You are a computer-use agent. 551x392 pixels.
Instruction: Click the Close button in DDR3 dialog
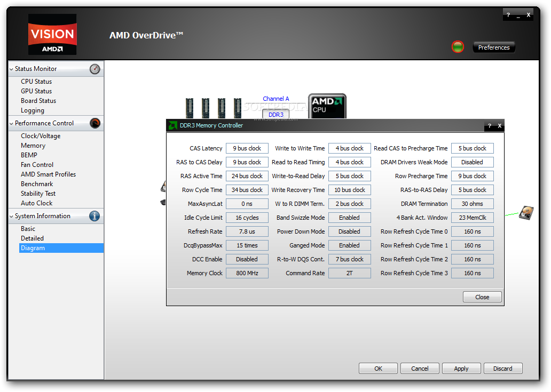coord(482,297)
